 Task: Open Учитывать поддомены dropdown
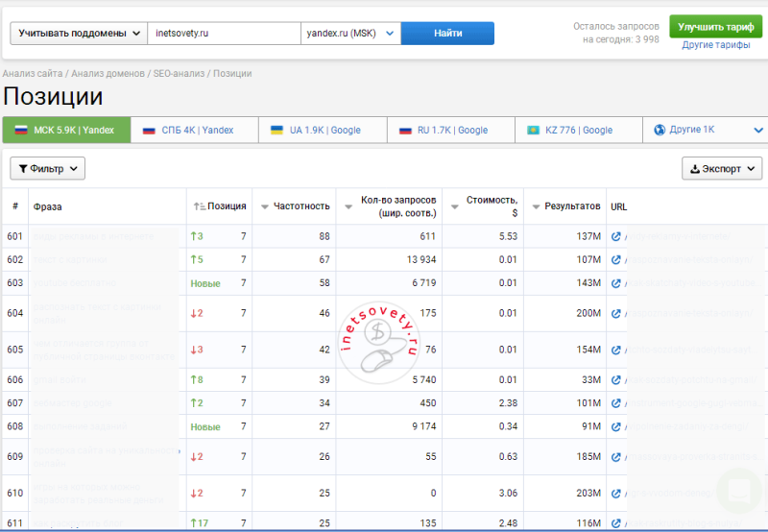click(x=79, y=34)
